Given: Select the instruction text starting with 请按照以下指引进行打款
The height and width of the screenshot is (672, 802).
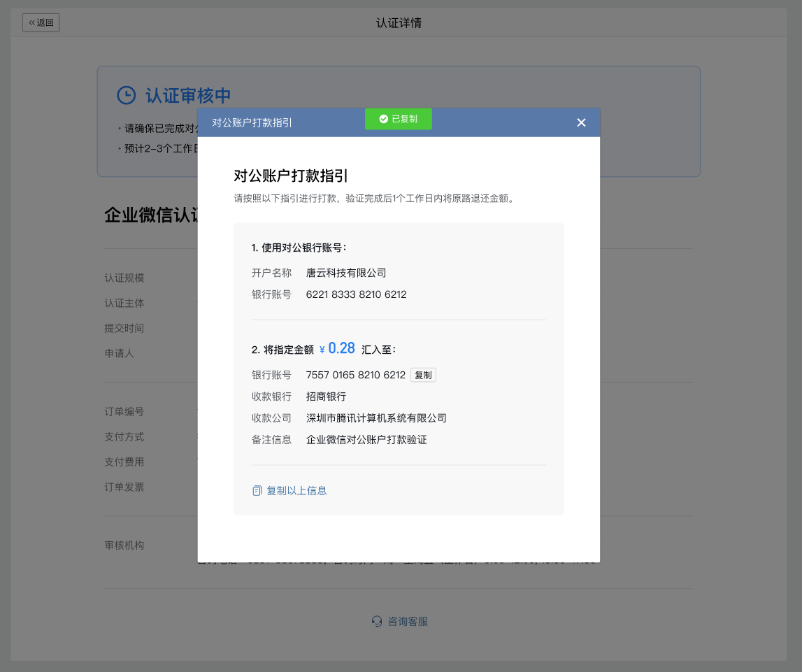Looking at the screenshot, I should [374, 199].
